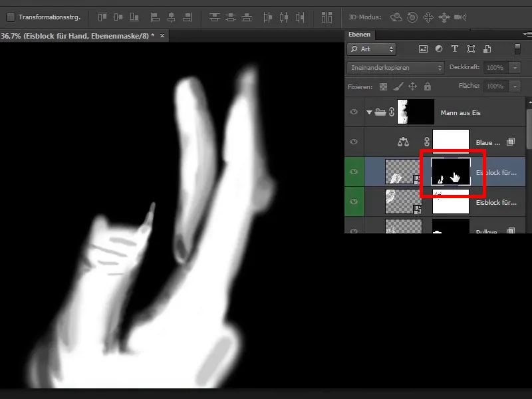Screen dimensions: 532x399
Task: Lock all with the padlock icon
Action: point(428,86)
